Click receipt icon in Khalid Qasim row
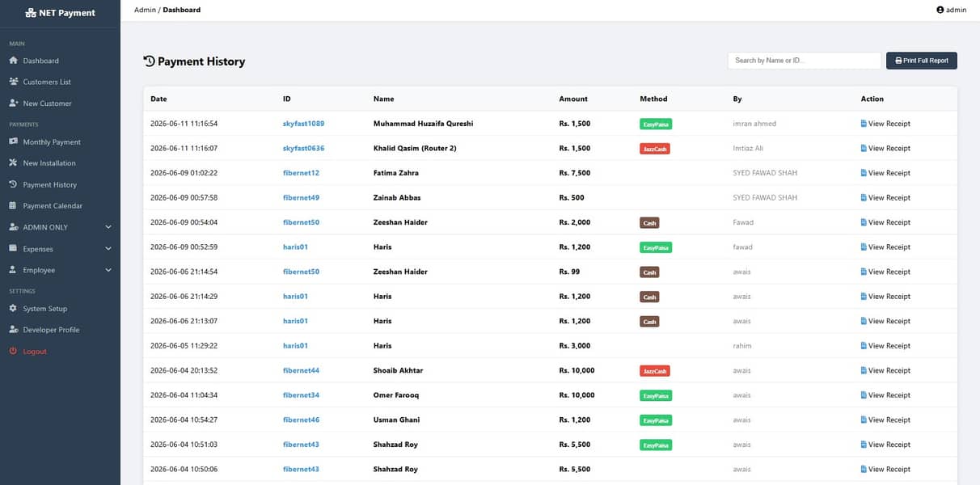 tap(864, 149)
